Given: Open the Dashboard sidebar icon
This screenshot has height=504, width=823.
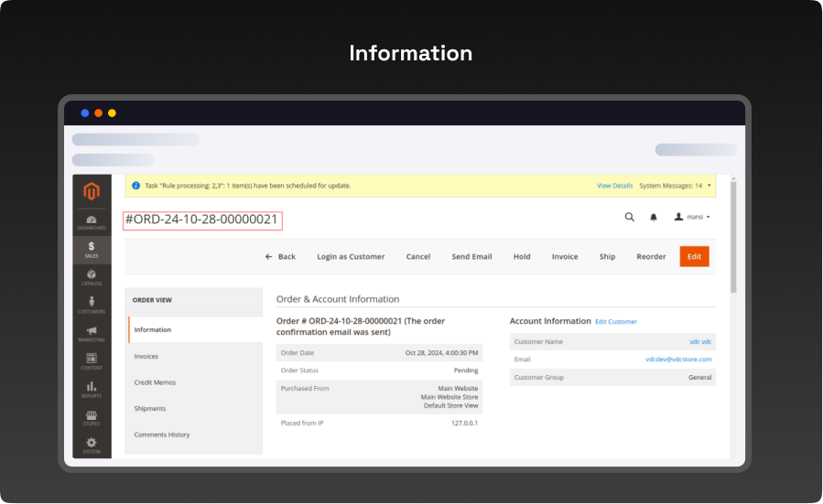Looking at the screenshot, I should tap(92, 222).
